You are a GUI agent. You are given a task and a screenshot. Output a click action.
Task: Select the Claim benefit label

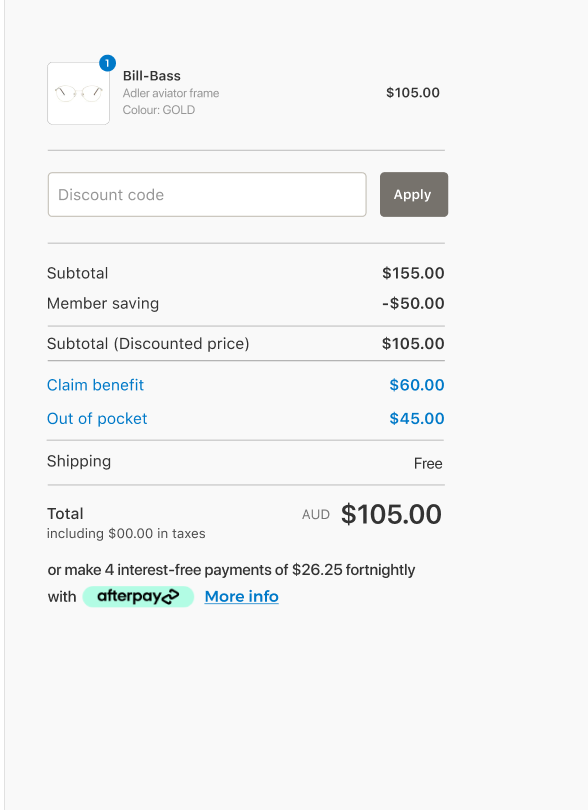coord(95,385)
